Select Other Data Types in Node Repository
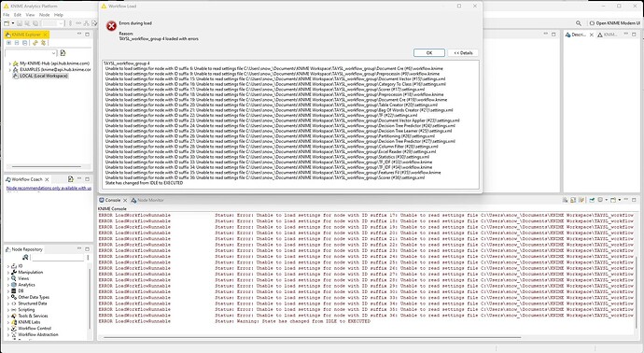Screen dimensions: 644x353 pos(34,297)
